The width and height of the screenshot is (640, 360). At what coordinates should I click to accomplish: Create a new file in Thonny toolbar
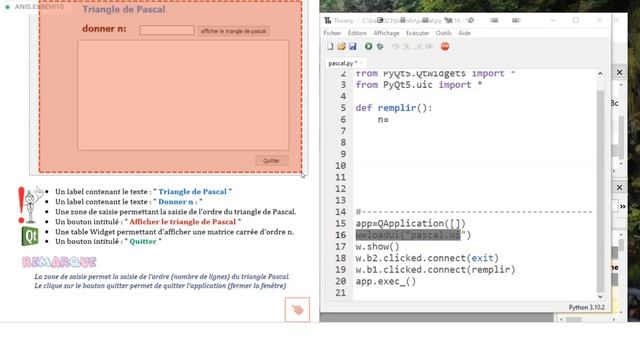coord(330,47)
